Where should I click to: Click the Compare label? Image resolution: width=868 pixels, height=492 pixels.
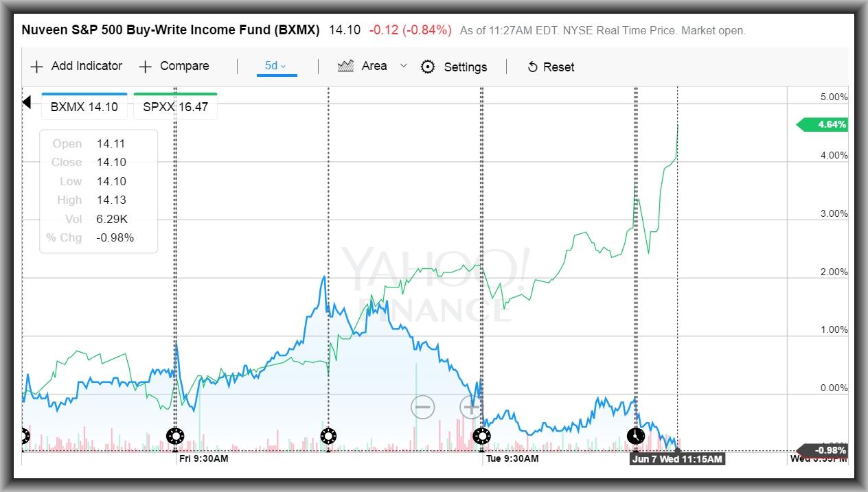click(185, 66)
